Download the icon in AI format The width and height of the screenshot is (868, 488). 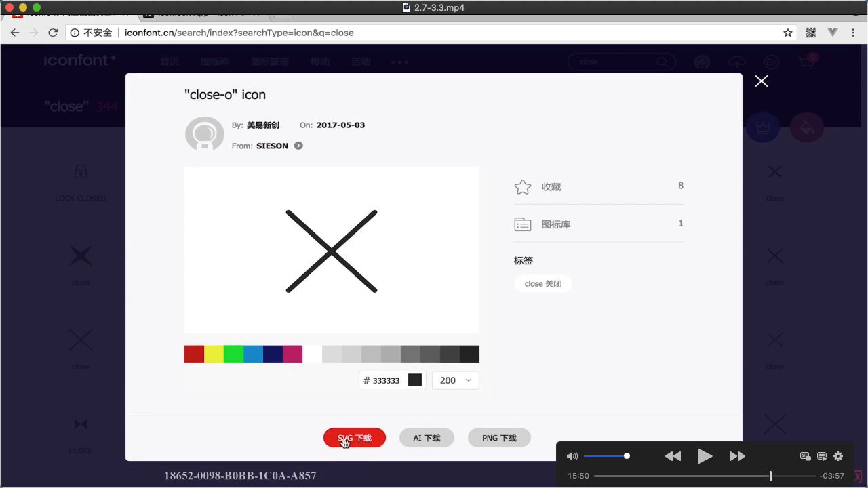(427, 438)
